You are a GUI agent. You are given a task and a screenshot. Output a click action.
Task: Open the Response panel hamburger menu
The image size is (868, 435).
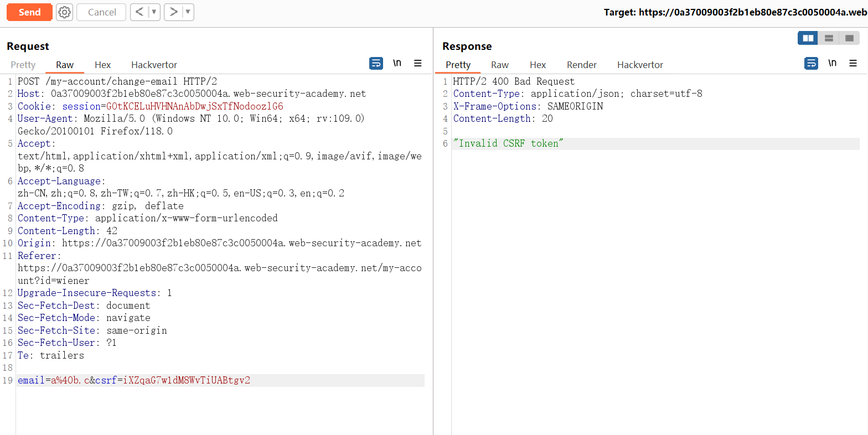pyautogui.click(x=853, y=64)
